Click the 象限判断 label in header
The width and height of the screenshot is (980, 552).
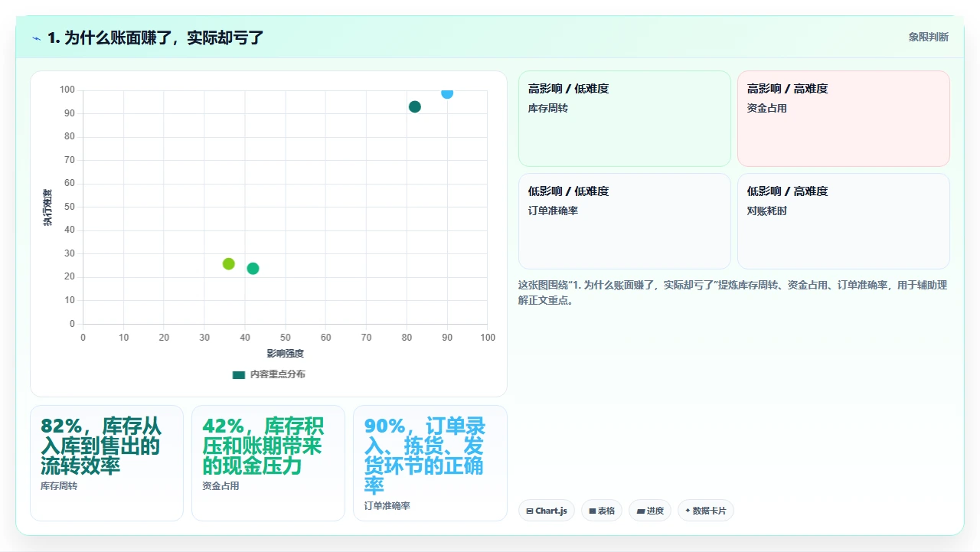tap(929, 38)
